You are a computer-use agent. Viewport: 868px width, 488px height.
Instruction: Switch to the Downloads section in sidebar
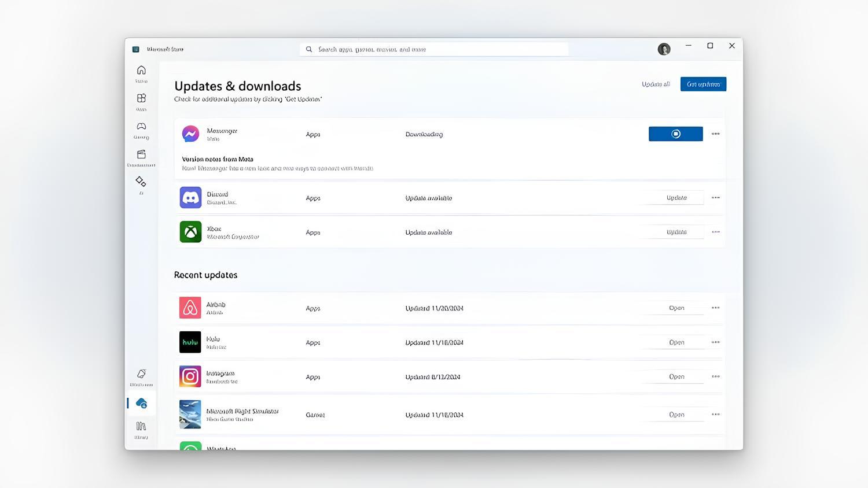point(141,403)
